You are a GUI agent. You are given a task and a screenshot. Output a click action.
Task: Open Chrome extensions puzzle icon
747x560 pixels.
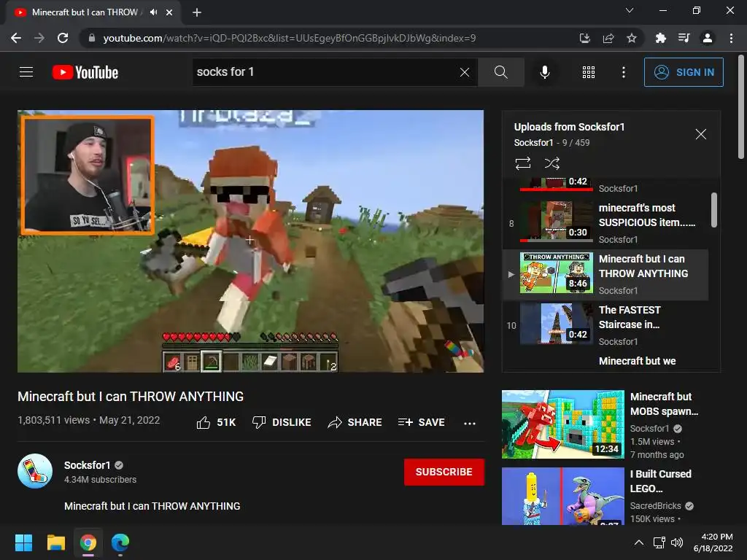[660, 38]
